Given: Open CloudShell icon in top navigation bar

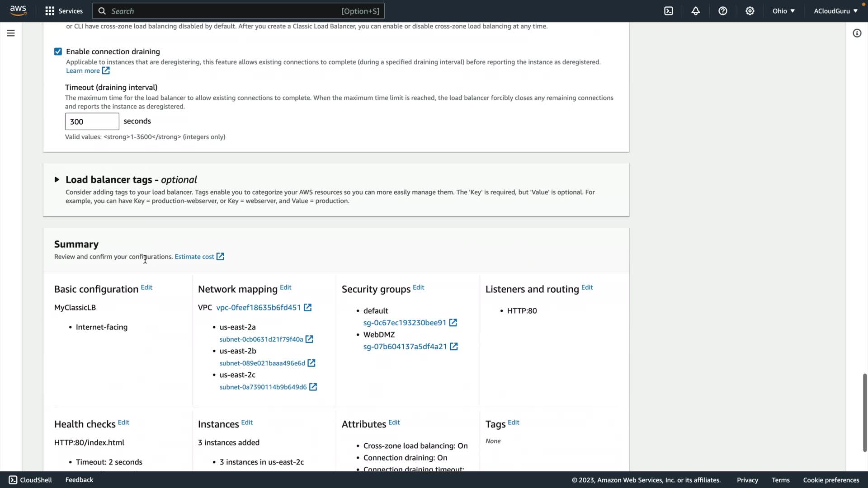Looking at the screenshot, I should 669,11.
